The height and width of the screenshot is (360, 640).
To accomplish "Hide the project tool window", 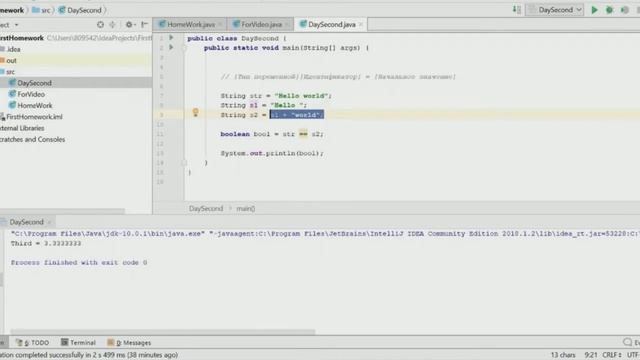I will tap(144, 24).
